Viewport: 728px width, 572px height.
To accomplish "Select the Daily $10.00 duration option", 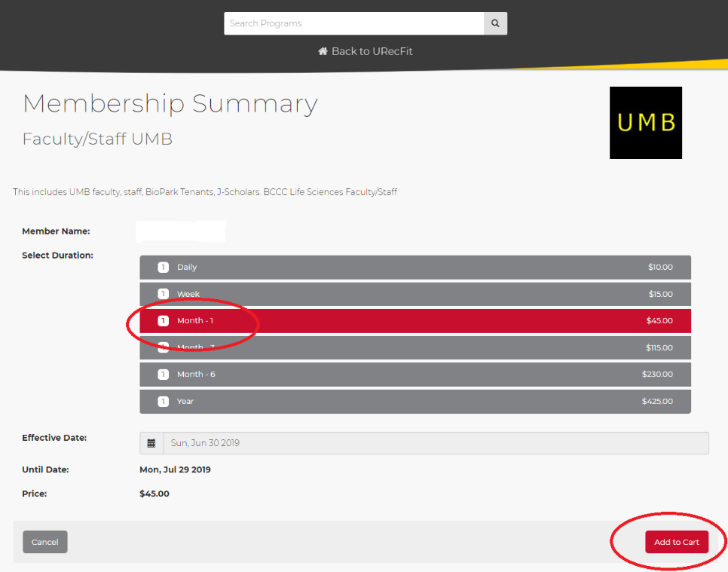I will coord(414,268).
